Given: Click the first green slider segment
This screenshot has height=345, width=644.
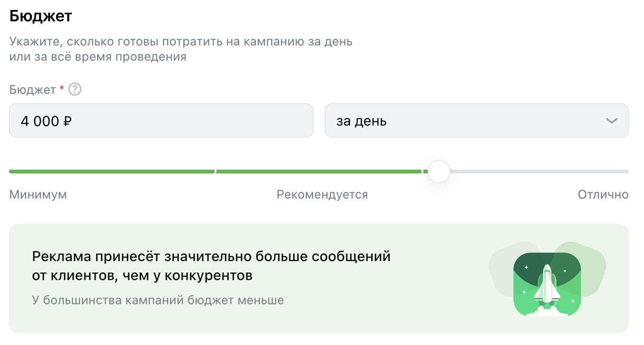Looking at the screenshot, I should tap(112, 172).
